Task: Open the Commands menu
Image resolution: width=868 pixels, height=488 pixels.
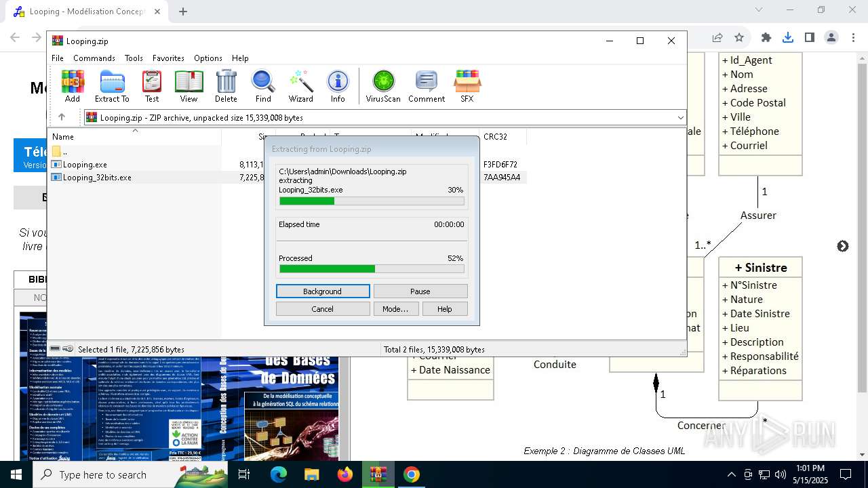Action: pos(94,58)
